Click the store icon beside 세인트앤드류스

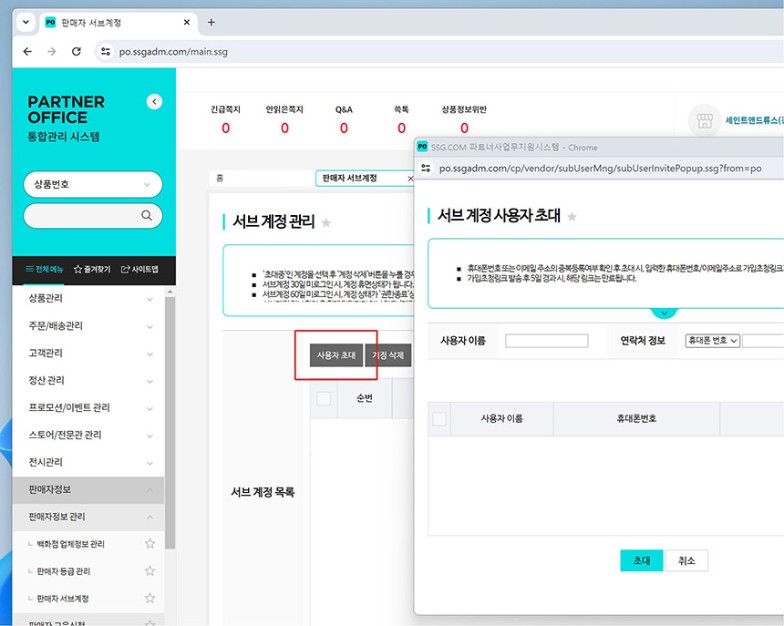pos(704,120)
